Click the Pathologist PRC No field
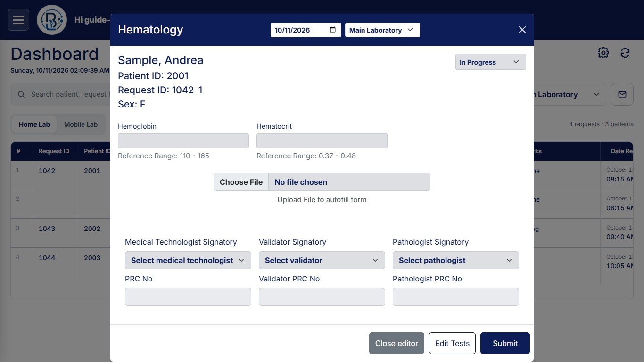This screenshot has height=362, width=644. pyautogui.click(x=456, y=297)
